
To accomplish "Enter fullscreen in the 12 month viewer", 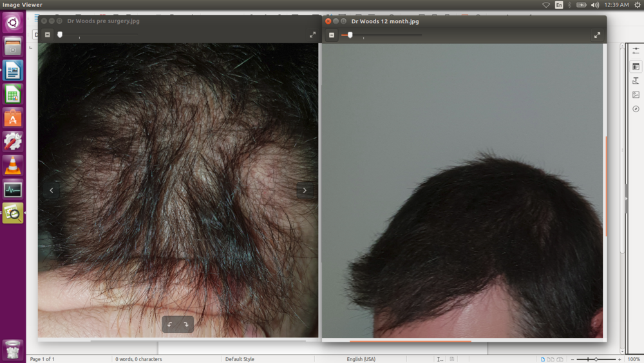I will pyautogui.click(x=597, y=35).
